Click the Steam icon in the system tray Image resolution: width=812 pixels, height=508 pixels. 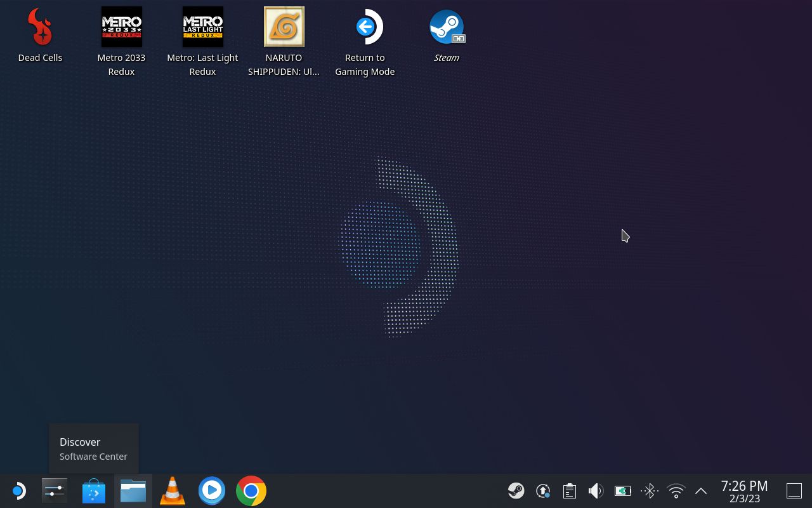click(x=516, y=491)
